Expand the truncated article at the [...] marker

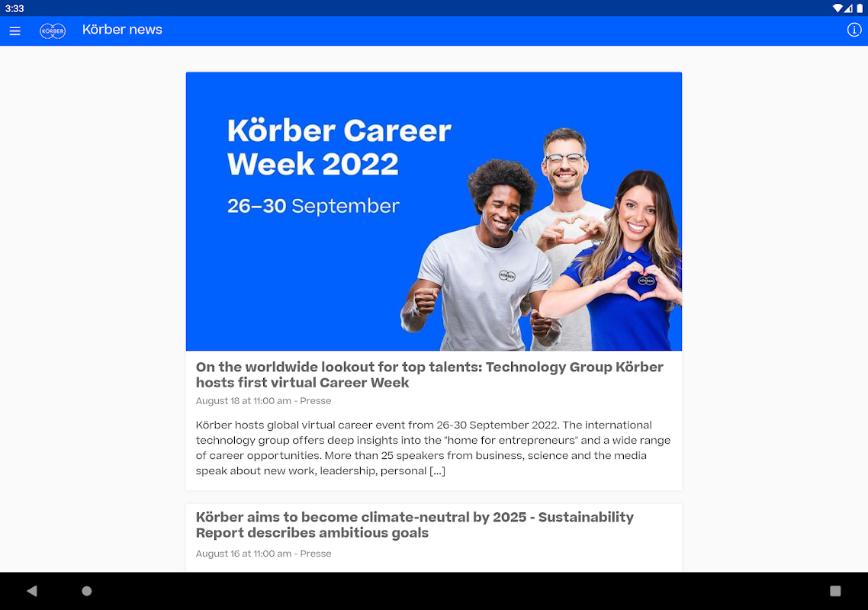pos(437,471)
